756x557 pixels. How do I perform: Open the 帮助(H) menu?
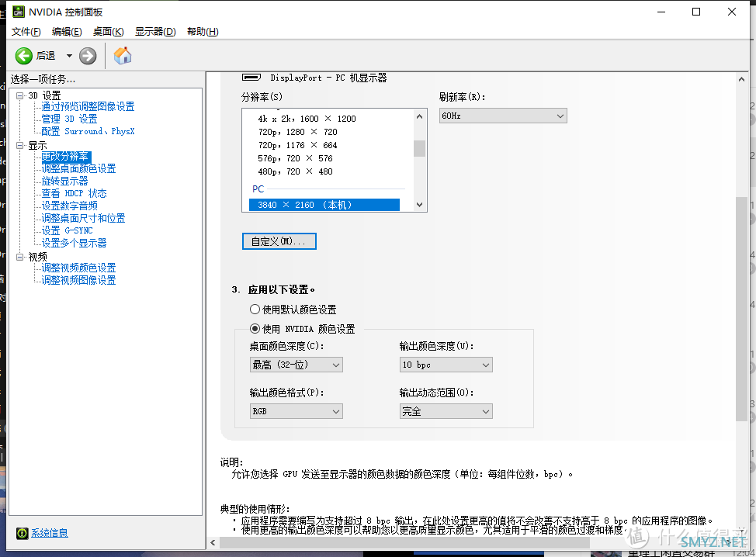(203, 32)
